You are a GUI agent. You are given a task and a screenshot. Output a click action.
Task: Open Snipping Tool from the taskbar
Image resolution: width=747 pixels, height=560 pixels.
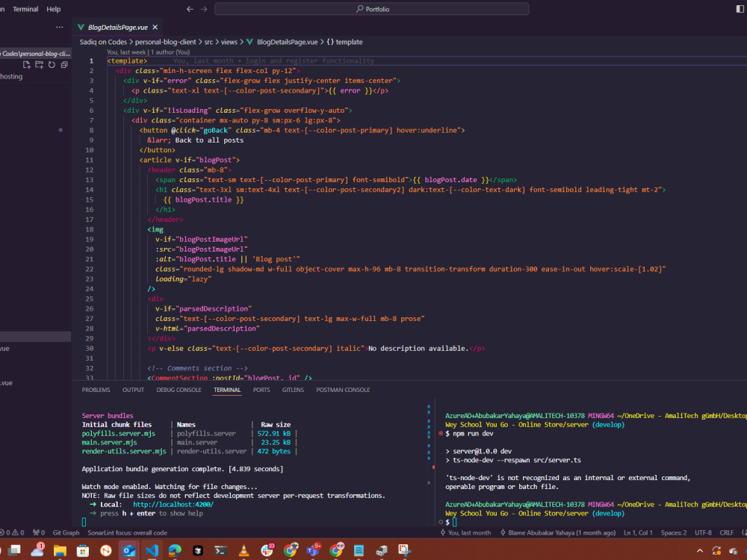point(404,551)
